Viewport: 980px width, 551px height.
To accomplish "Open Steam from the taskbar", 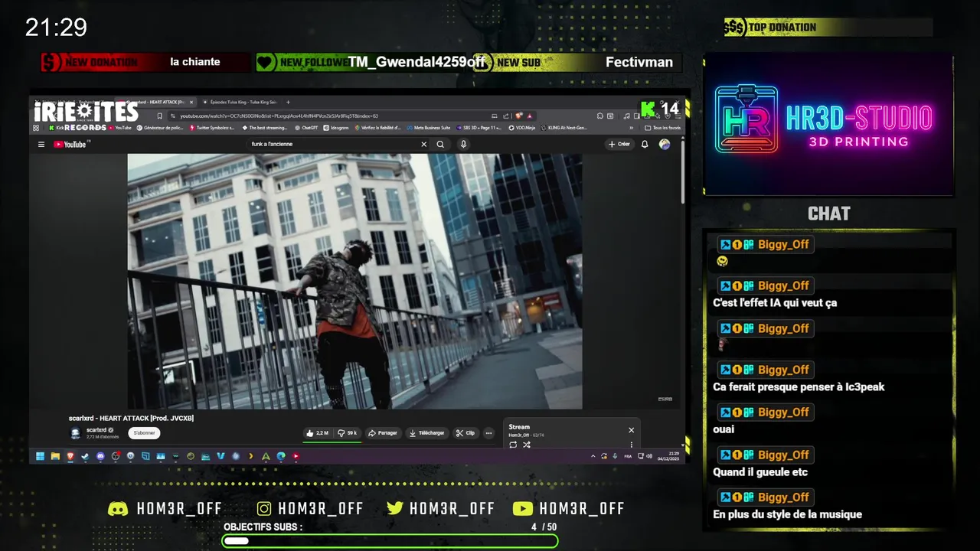I will pyautogui.click(x=85, y=456).
